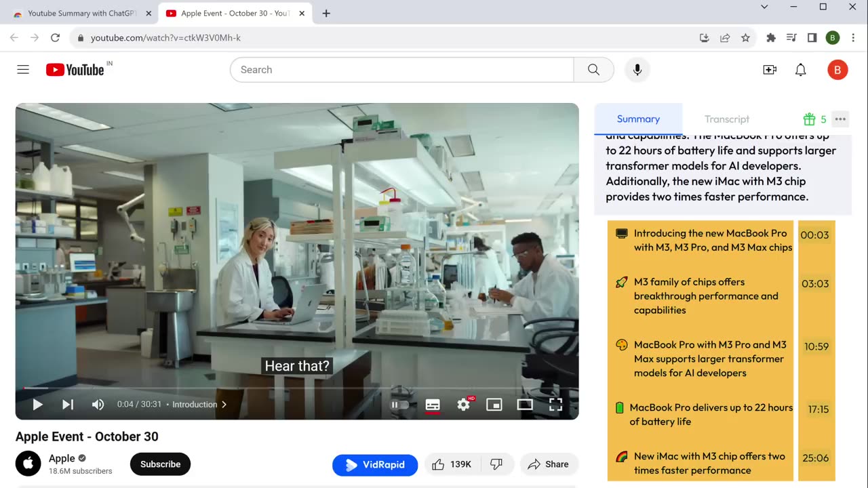Dislike the video with thumbs down
Viewport: 868px width, 488px height.
(497, 464)
